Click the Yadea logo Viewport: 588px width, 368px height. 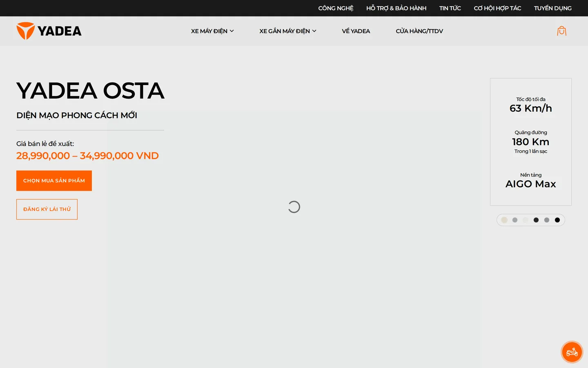click(x=49, y=31)
